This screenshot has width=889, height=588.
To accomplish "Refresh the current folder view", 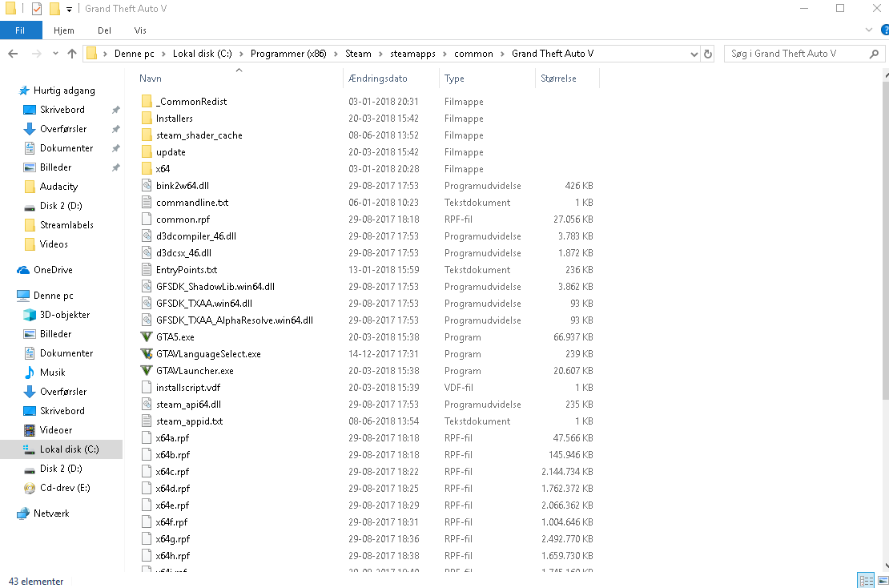I will click(x=708, y=54).
